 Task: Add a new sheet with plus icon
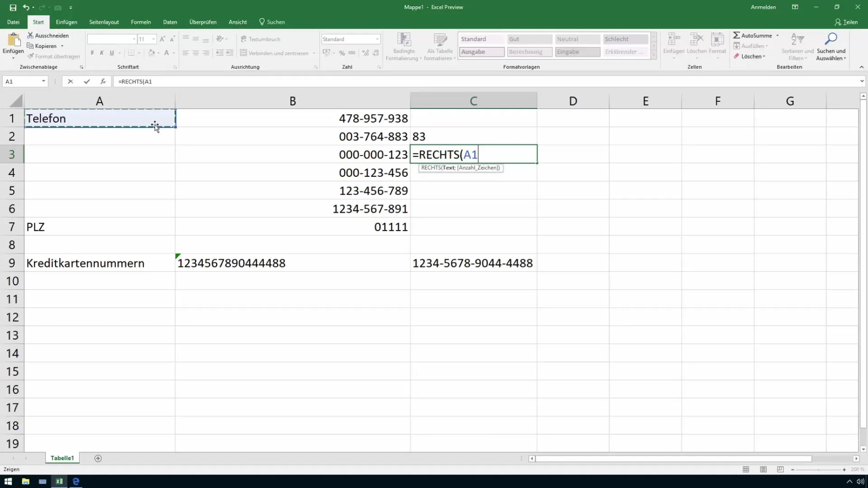pyautogui.click(x=98, y=458)
